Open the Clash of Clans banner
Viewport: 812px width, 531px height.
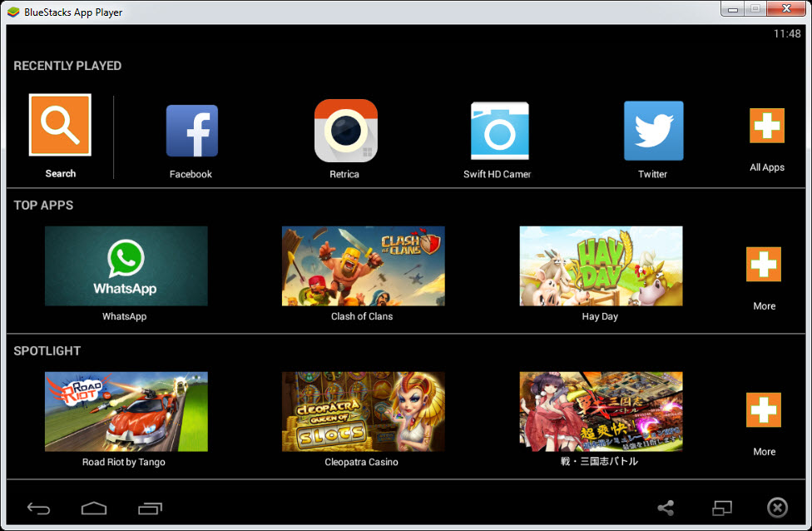pyautogui.click(x=363, y=265)
